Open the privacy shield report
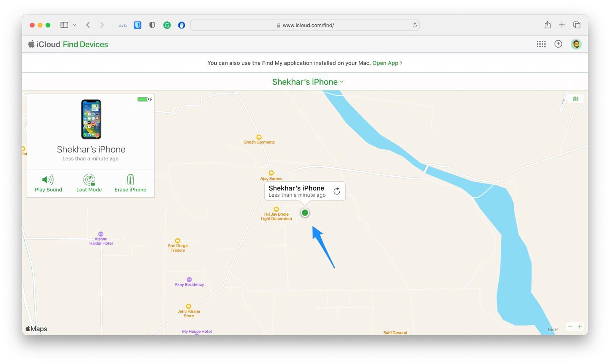 click(x=152, y=25)
